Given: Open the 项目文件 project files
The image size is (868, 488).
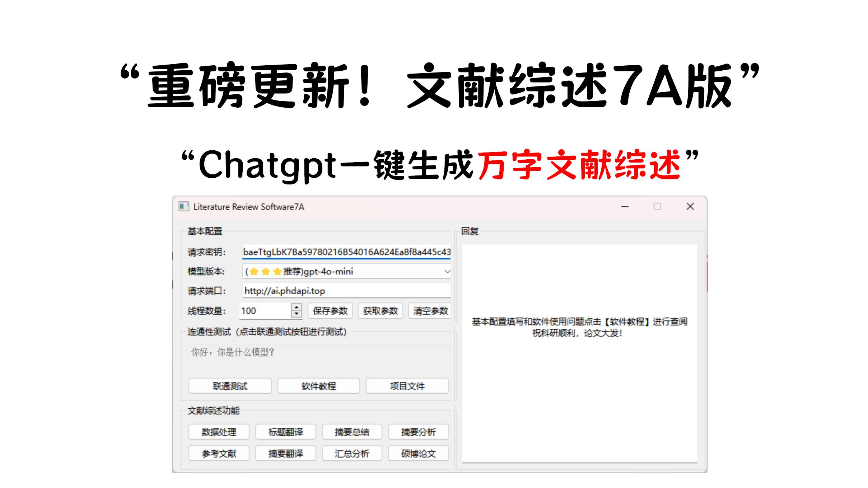Looking at the screenshot, I should (x=407, y=386).
